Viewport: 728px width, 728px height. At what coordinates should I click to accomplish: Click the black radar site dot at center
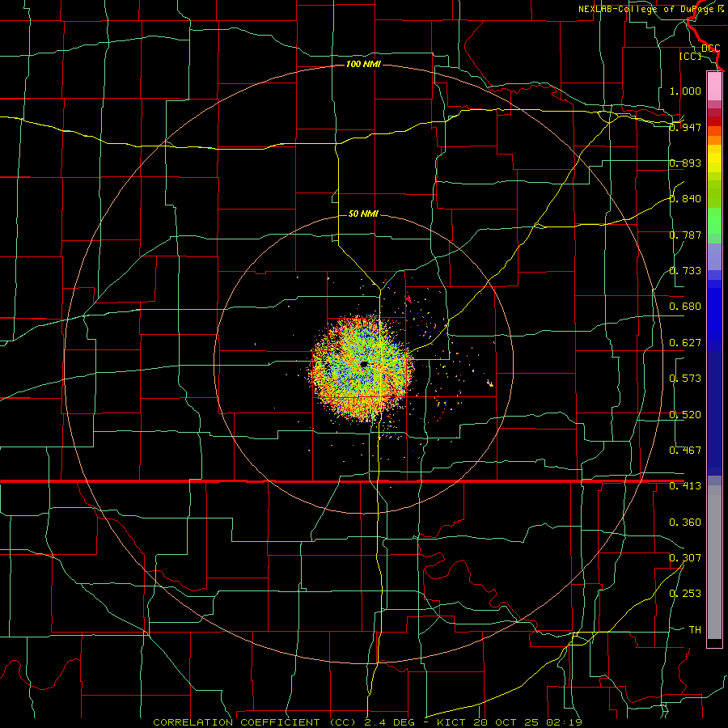364,365
